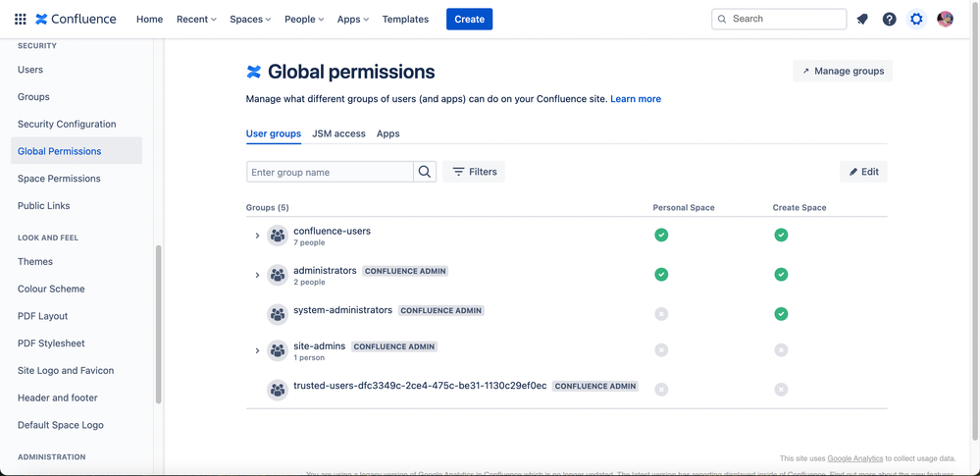
Task: Open the Google Analytics link in footer
Action: coord(855,458)
